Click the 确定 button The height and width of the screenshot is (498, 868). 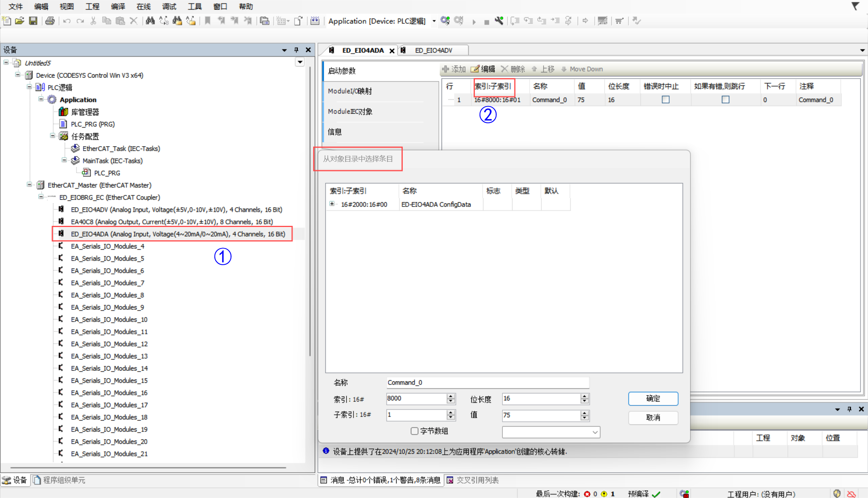[653, 398]
